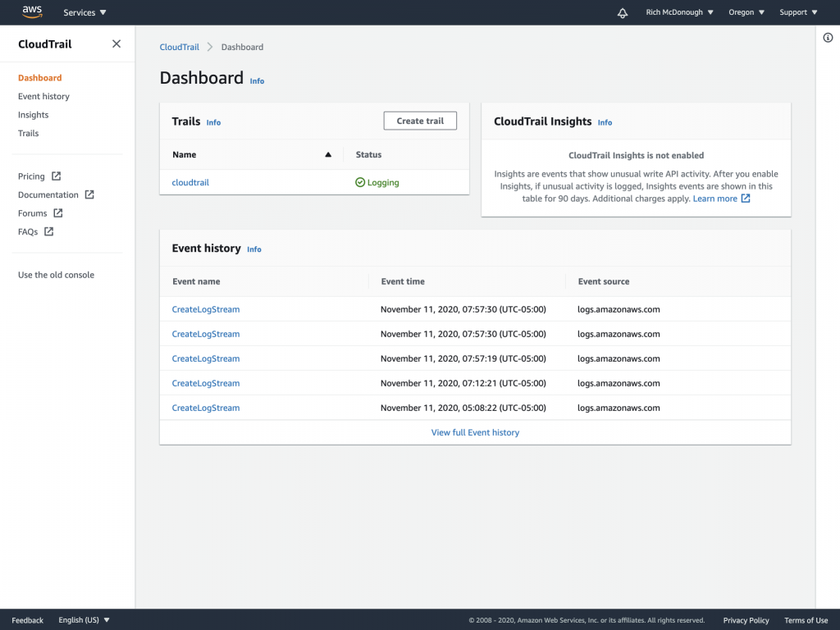Image resolution: width=840 pixels, height=630 pixels.
Task: Open the external link icon beside Documentation
Action: pos(89,194)
